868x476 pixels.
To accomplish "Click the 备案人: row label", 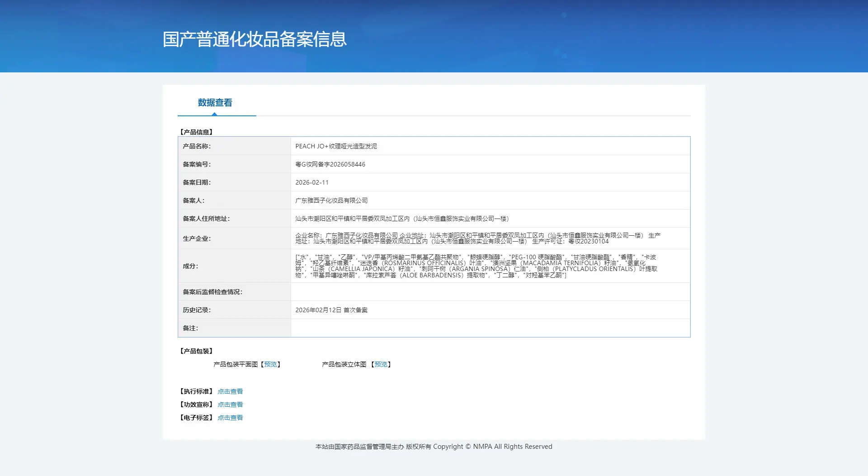I will (x=193, y=200).
